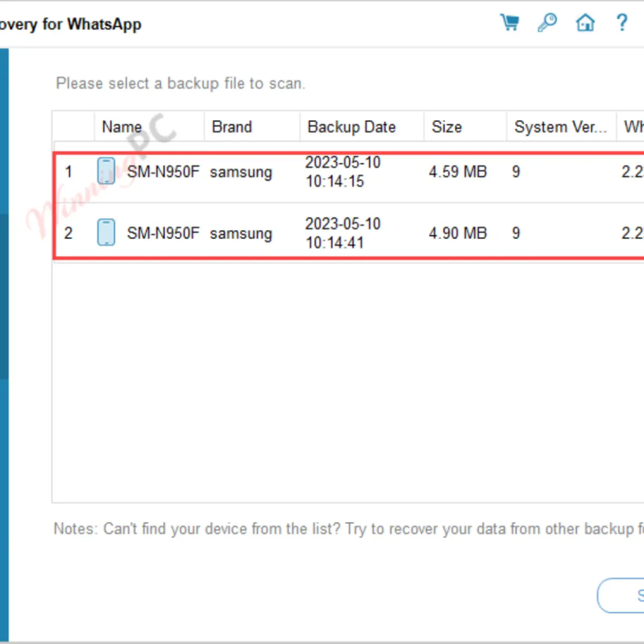This screenshot has height=644, width=644.
Task: Click system version 9 in row 2
Action: [516, 233]
